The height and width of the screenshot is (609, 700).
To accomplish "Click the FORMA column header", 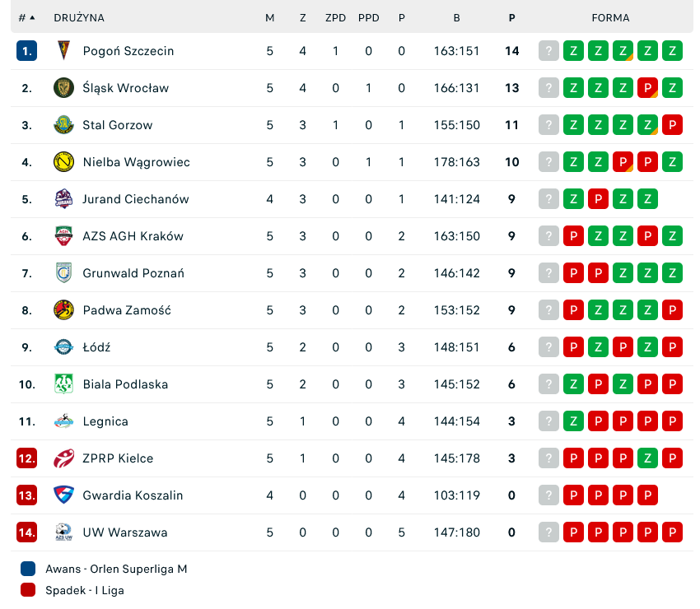I will coord(610,18).
